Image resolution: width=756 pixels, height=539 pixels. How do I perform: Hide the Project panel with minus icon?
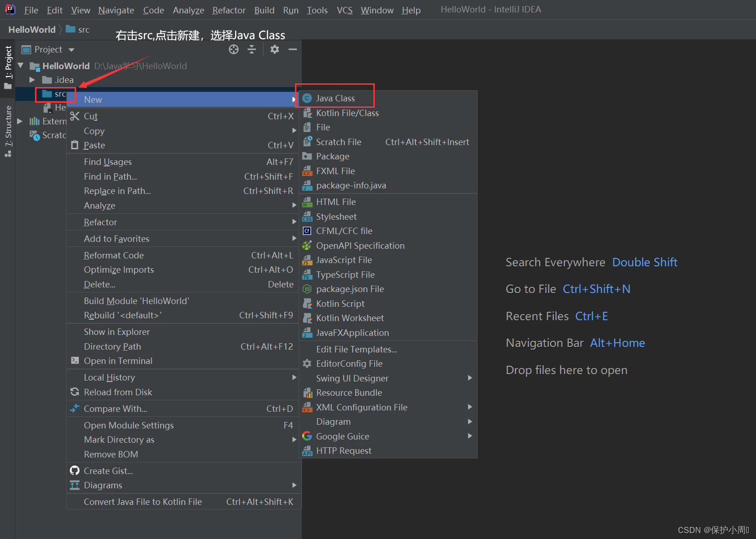coord(293,49)
